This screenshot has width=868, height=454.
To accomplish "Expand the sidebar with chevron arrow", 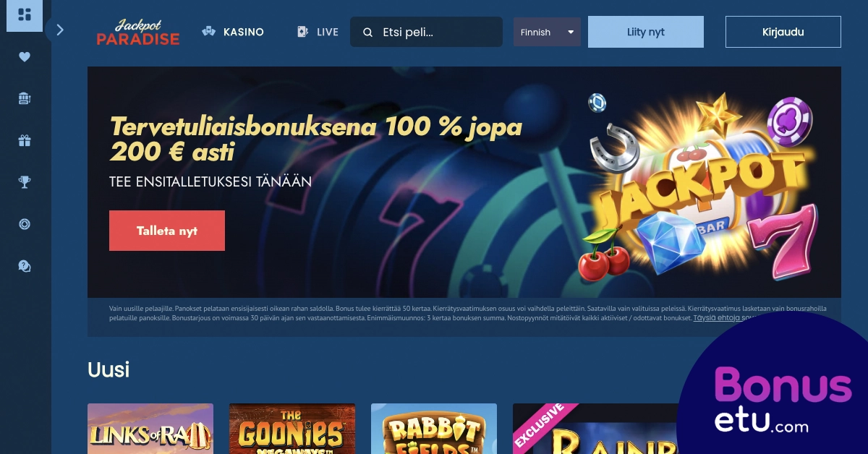I will pyautogui.click(x=60, y=30).
